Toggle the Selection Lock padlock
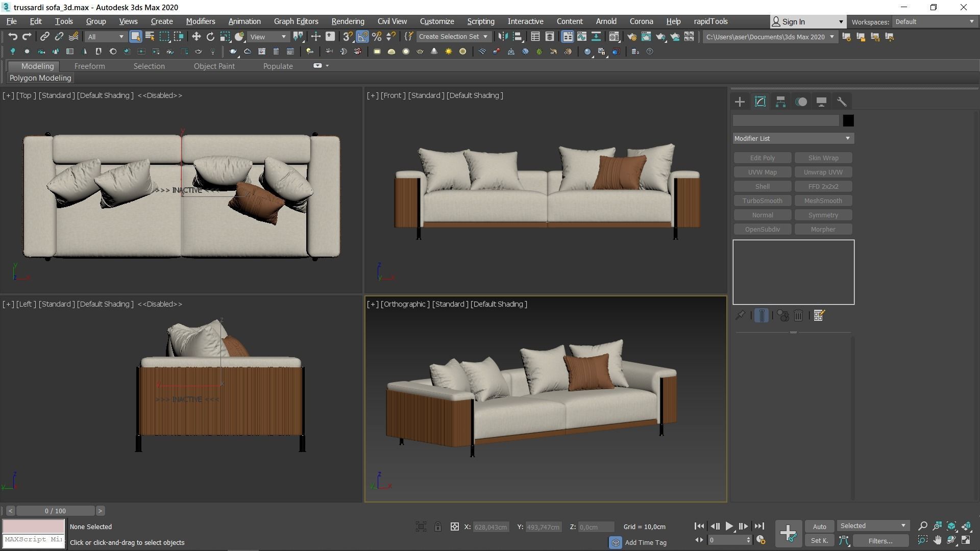Viewport: 980px width, 551px height. (438, 527)
